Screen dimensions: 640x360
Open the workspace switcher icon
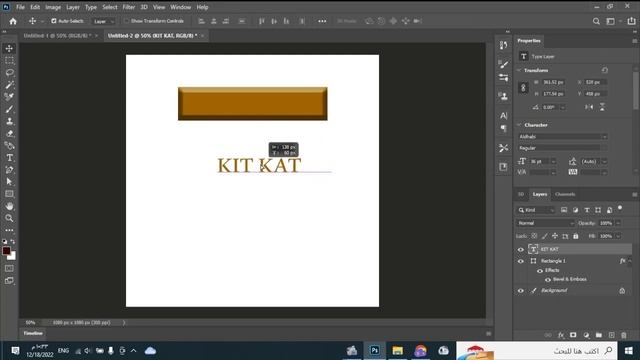611,21
